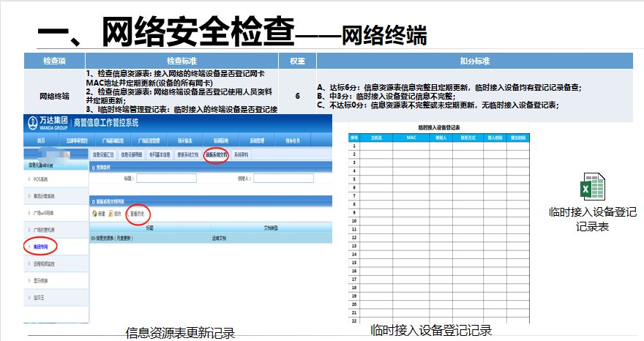Switch to the 新版系统文档 tab
644x341 pixels.
point(216,155)
